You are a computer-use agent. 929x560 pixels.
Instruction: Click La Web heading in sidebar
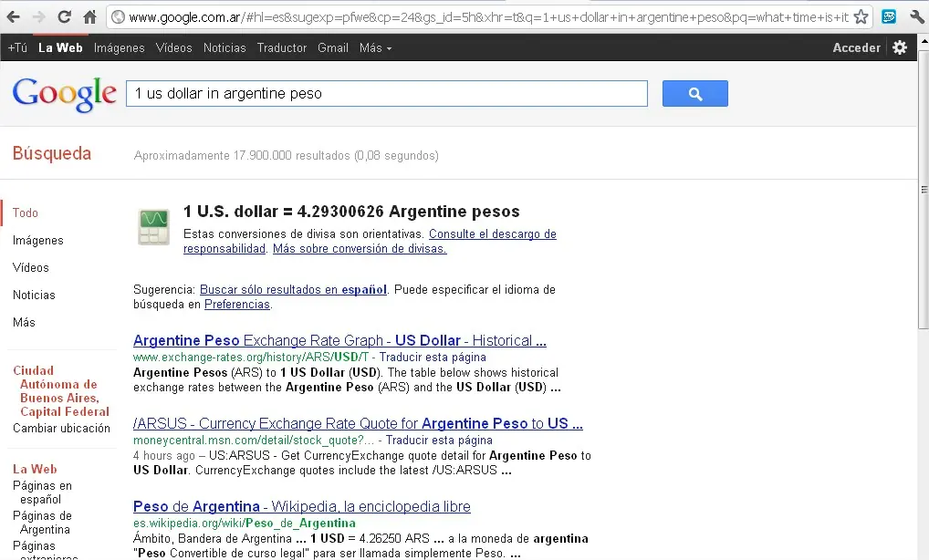pos(35,469)
